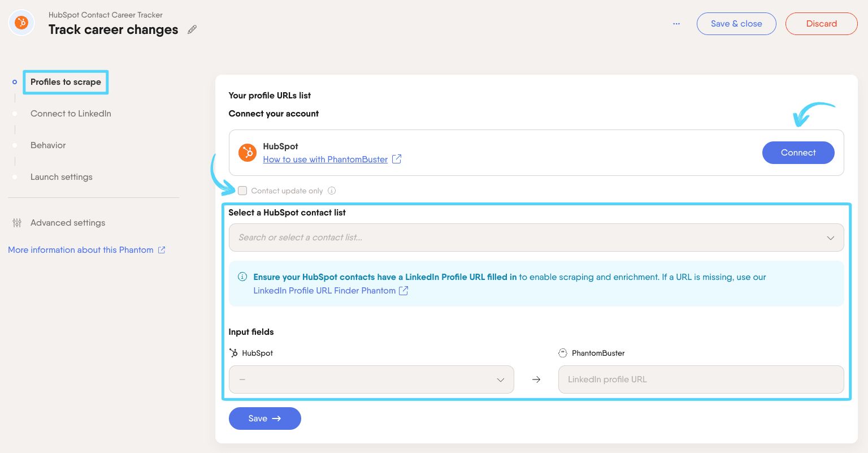Click the Input fields heading
The image size is (868, 453).
tap(251, 332)
